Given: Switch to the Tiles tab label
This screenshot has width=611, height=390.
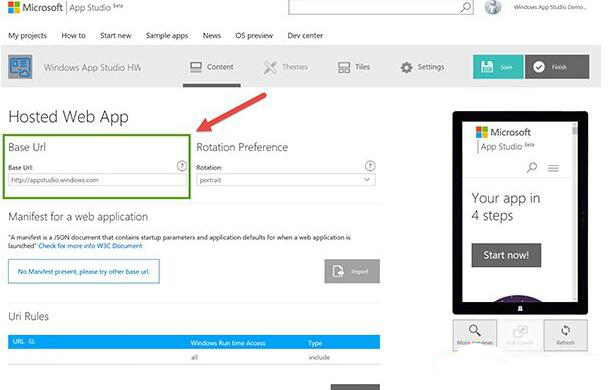Looking at the screenshot, I should click(362, 67).
